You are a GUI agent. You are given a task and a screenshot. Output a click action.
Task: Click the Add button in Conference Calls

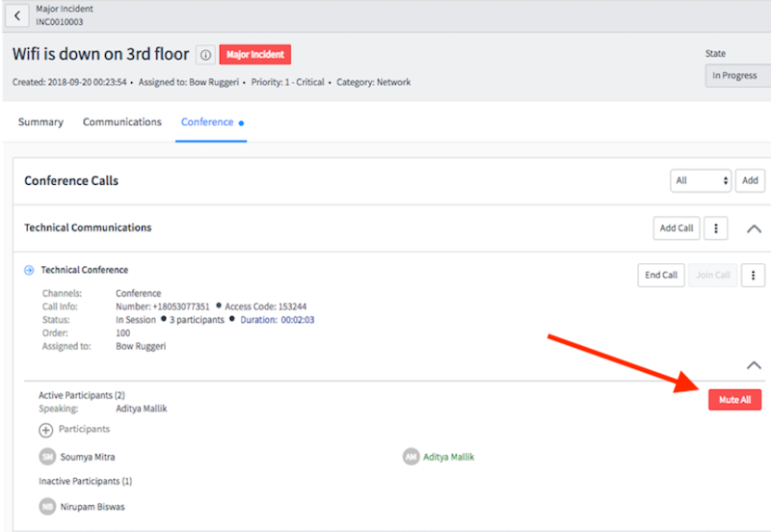point(750,180)
